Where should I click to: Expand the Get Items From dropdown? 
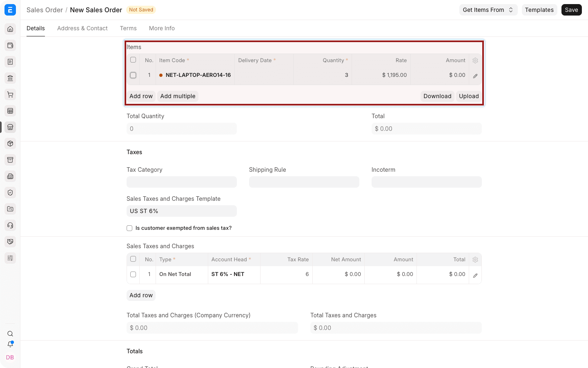point(488,10)
